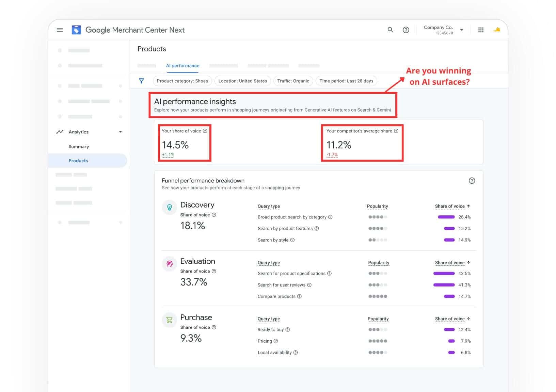Viewport: 556px width, 392px height.
Task: Click the account avatar icon
Action: (497, 30)
